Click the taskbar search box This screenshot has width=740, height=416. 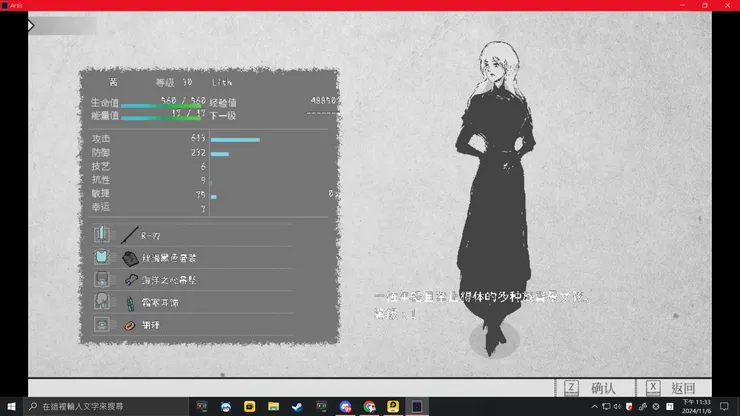(x=106, y=406)
